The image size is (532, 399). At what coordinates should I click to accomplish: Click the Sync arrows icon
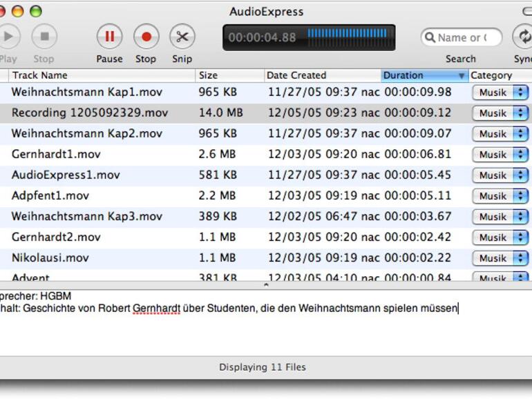523,37
